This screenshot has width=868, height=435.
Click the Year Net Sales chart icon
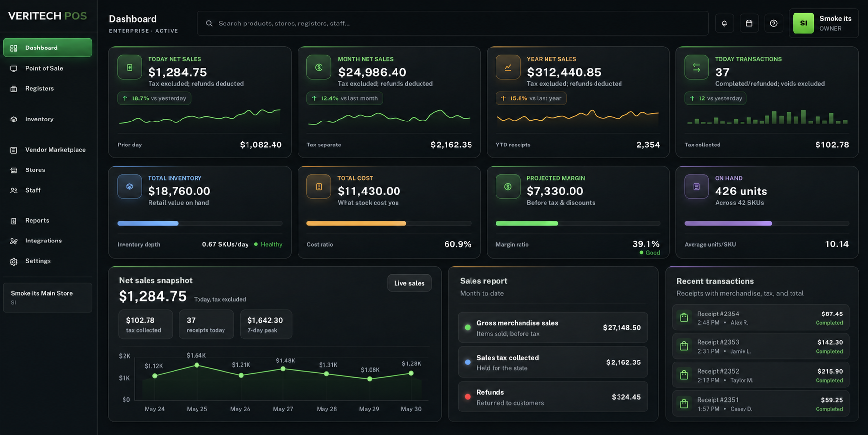tap(508, 68)
